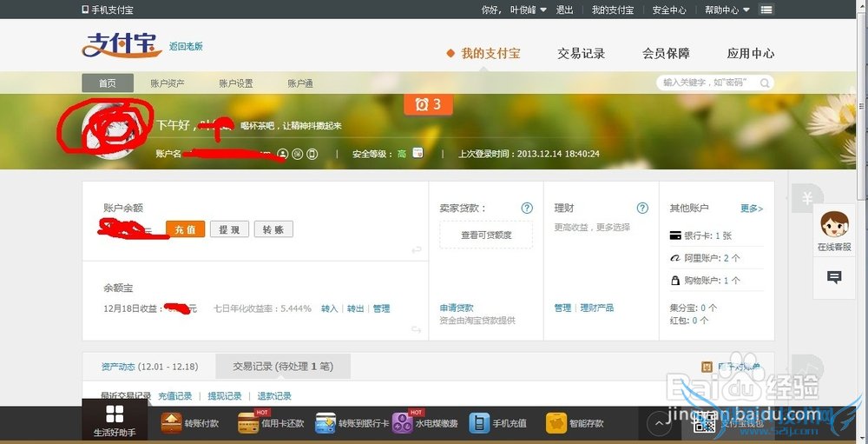The width and height of the screenshot is (868, 444).
Task: Open the 会员保障 main tab
Action: tap(666, 54)
